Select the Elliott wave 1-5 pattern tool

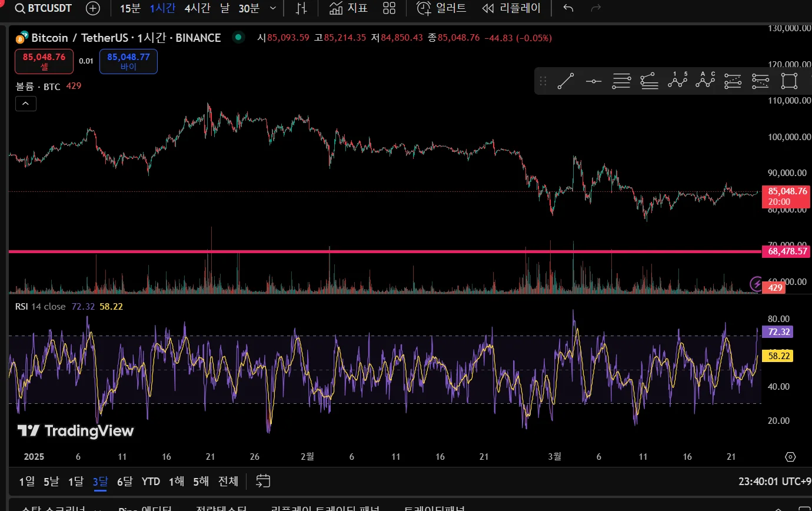click(678, 81)
